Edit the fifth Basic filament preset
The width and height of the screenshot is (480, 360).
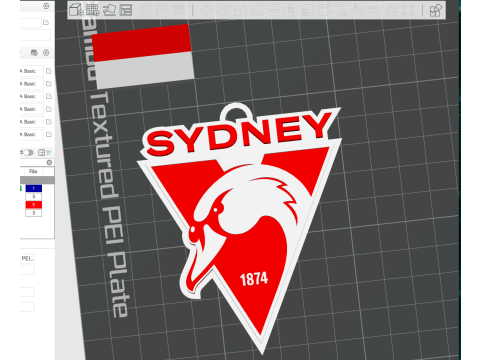tap(49, 122)
